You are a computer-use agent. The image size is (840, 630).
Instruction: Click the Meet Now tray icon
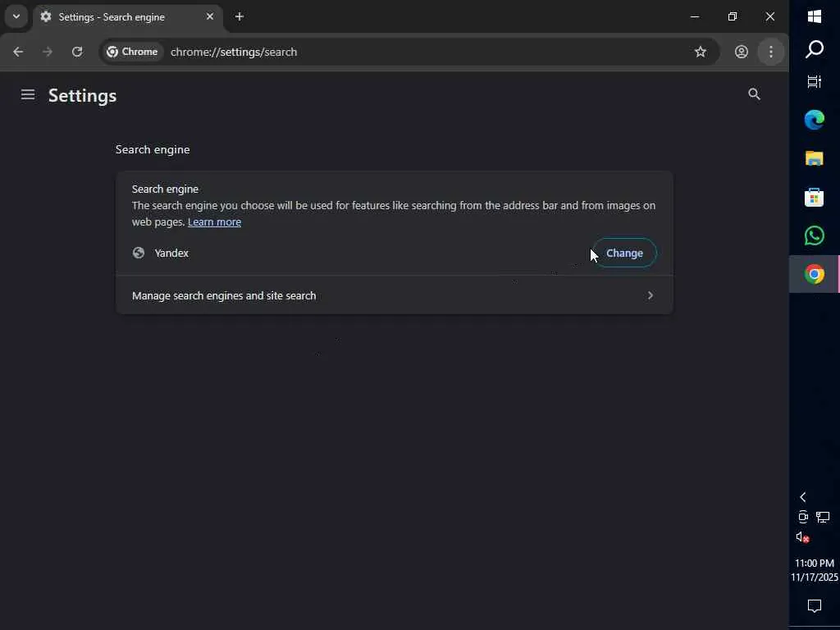[802, 517]
